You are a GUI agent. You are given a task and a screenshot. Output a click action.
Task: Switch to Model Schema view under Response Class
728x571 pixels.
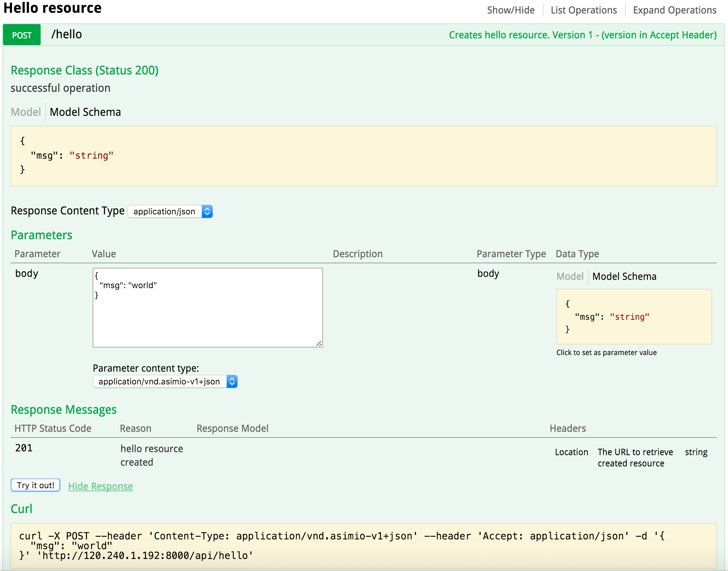pos(85,112)
